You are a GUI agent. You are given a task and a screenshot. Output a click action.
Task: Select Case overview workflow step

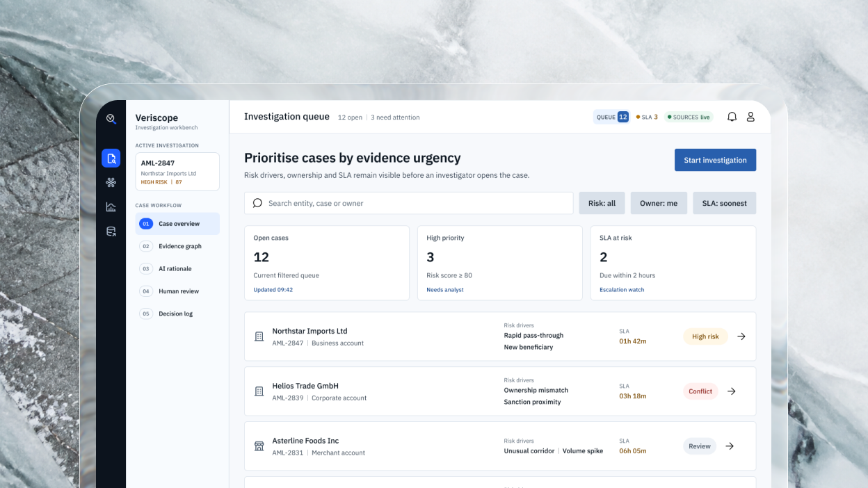[177, 224]
